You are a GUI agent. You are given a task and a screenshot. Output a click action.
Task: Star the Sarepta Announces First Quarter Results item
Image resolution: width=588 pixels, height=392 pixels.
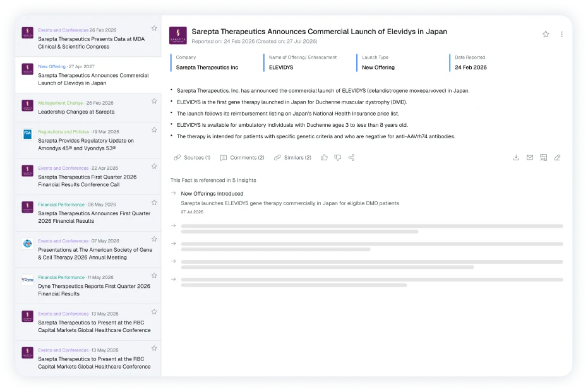tap(154, 203)
